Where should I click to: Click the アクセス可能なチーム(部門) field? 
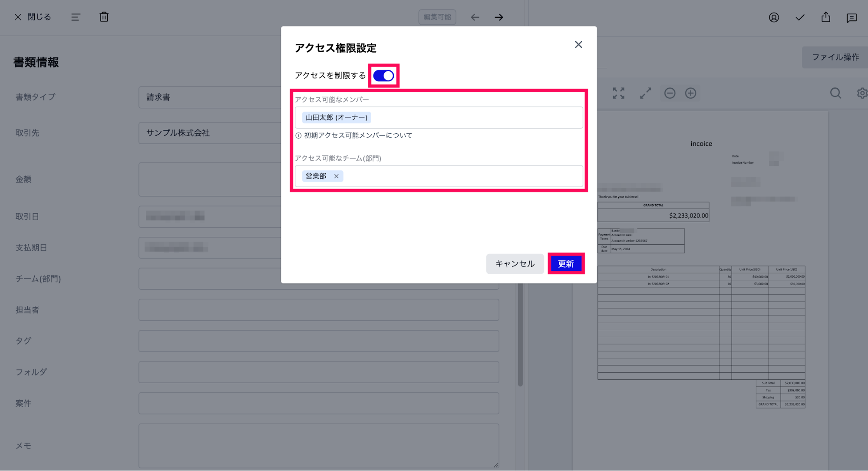(x=439, y=176)
